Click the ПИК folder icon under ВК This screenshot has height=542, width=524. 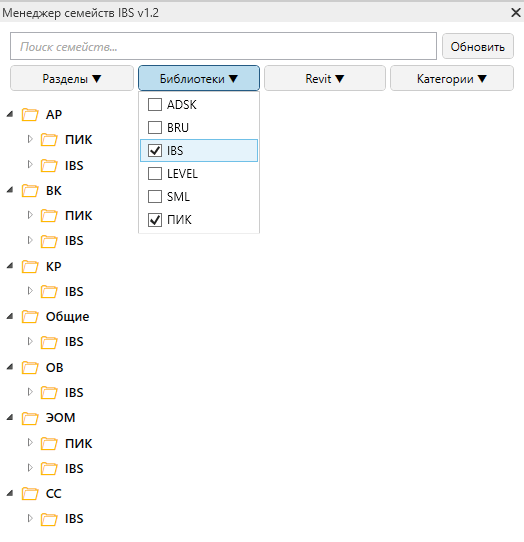(49, 216)
